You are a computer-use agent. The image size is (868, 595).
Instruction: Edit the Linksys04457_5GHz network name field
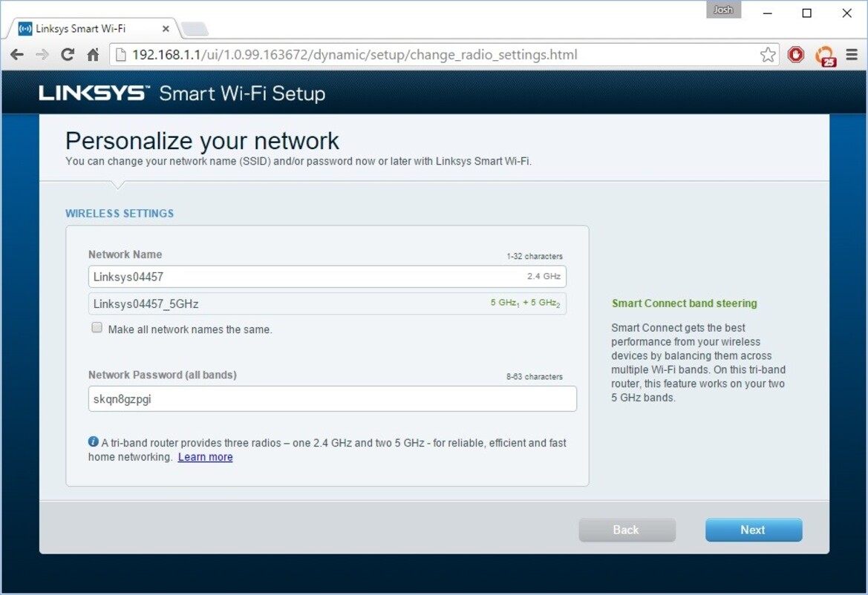[x=327, y=303]
